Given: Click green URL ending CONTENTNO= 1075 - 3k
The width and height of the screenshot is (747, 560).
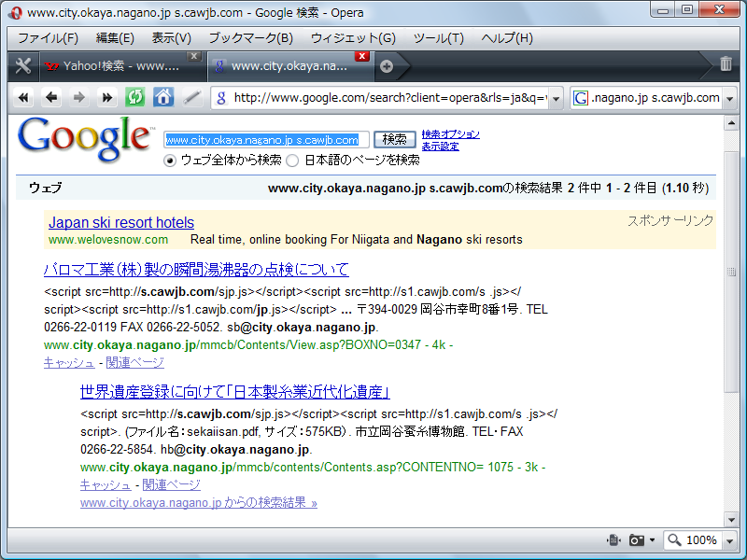Looking at the screenshot, I should pos(313,468).
